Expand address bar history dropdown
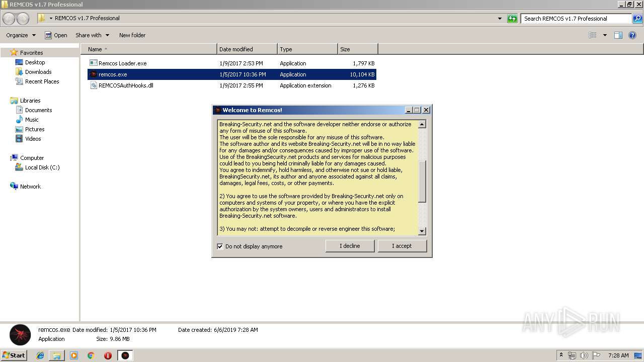Image resolution: width=644 pixels, height=362 pixels. 500,19
